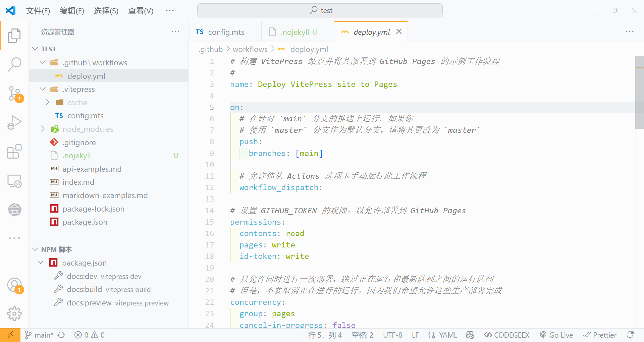Viewport: 644px width, 342px height.
Task: Click workflows breadcrumb segment
Action: [x=250, y=49]
